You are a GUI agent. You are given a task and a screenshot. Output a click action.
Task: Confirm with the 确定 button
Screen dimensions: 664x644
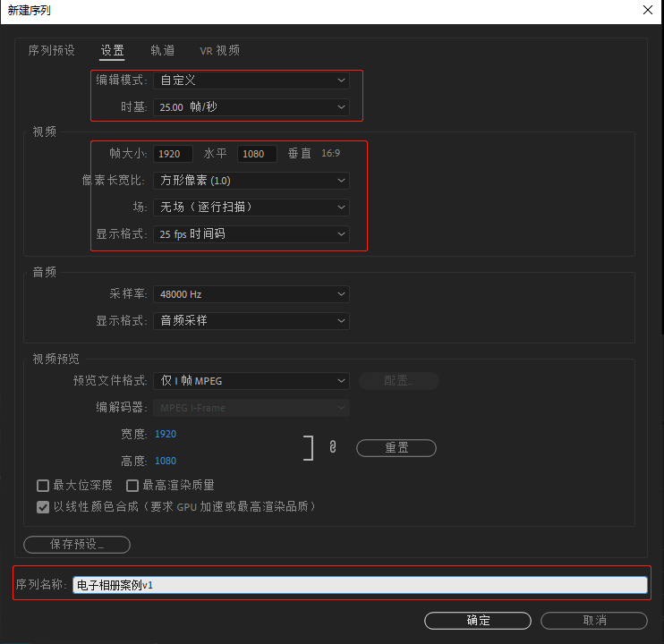(x=478, y=621)
